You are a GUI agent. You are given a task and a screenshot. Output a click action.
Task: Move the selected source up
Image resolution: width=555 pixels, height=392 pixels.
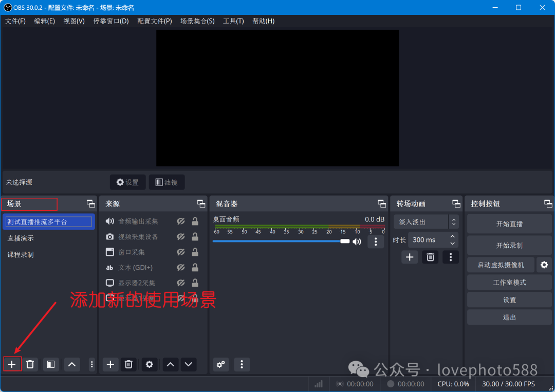(170, 364)
